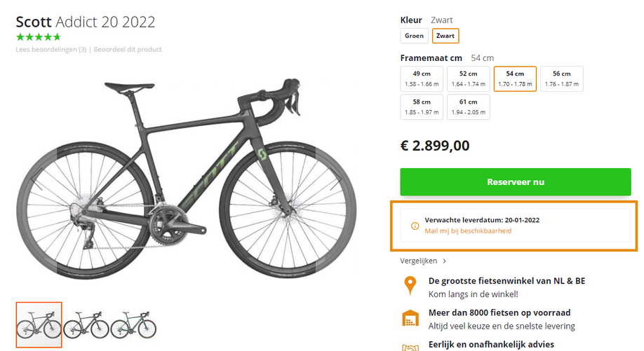
Task: Open Mail mij bij beschikbaarheid link
Action: pyautogui.click(x=468, y=230)
